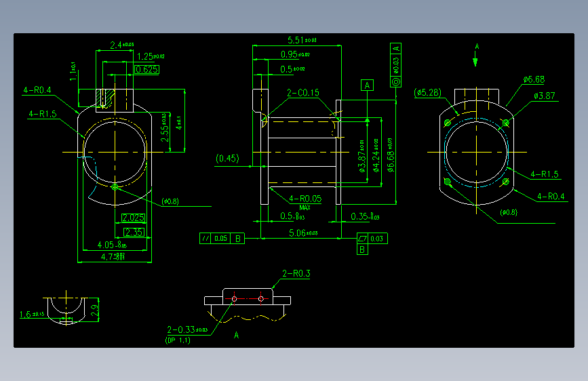Select the concentricity ø0.03 A tolerance frame
The height and width of the screenshot is (381, 588).
(395, 65)
